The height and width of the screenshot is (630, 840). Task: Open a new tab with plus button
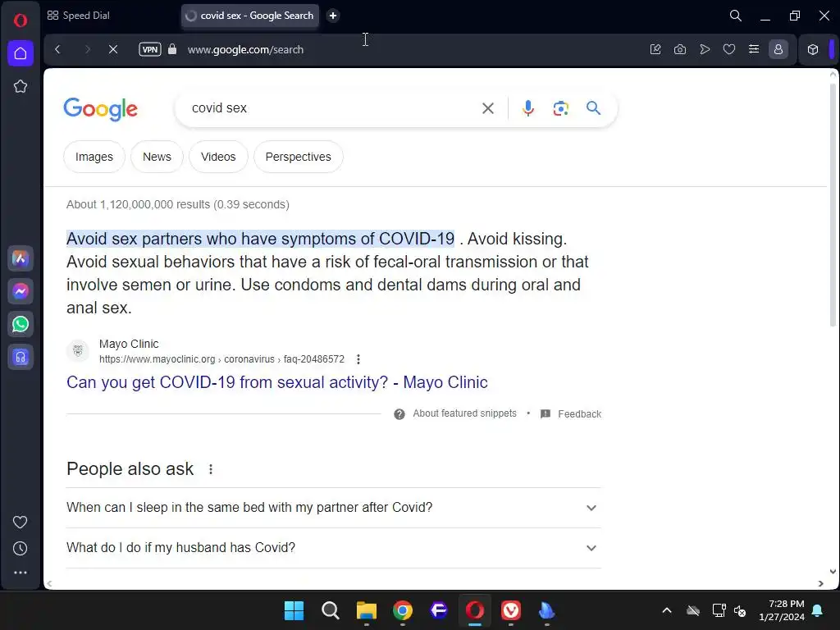(333, 16)
